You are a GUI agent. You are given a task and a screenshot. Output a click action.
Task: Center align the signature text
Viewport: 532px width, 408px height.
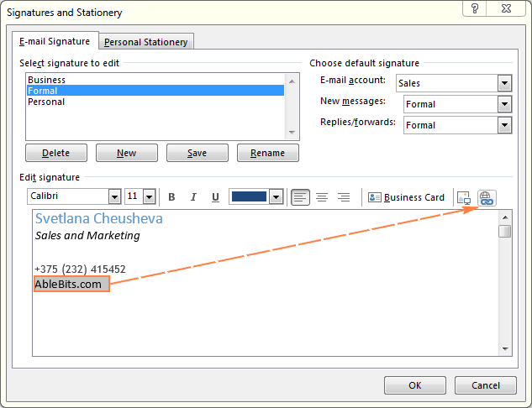pos(322,197)
